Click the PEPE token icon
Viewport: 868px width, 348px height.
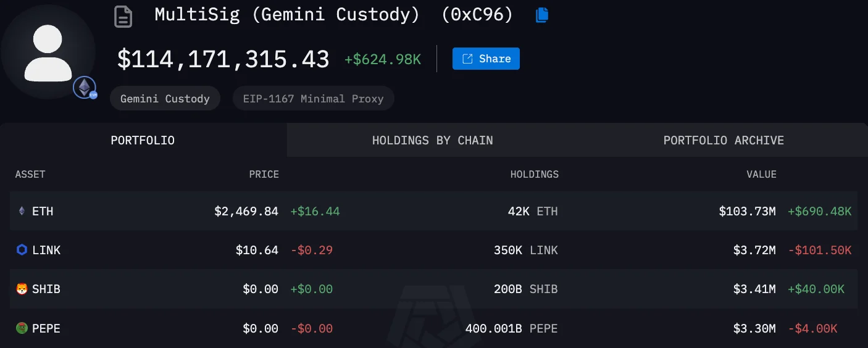(22, 328)
